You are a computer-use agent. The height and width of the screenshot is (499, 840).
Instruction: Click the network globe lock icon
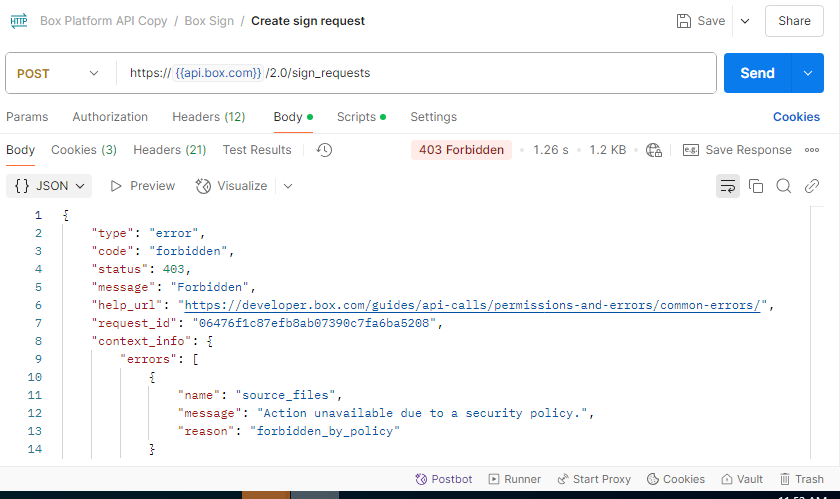pyautogui.click(x=654, y=150)
